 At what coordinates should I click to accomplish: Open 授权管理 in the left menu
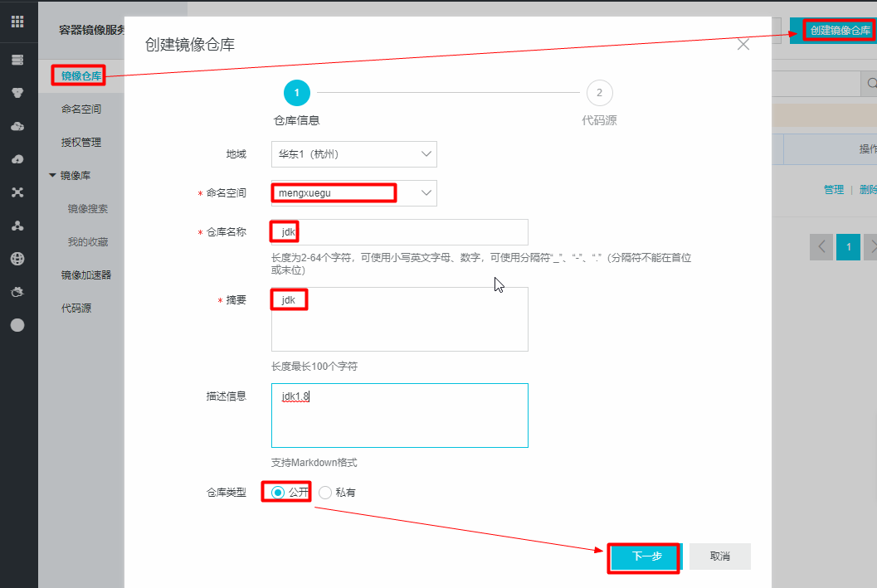coord(81,142)
